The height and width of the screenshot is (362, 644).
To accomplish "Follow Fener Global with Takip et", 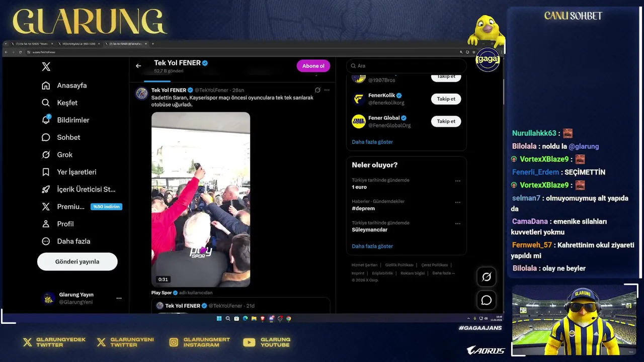I will (446, 121).
